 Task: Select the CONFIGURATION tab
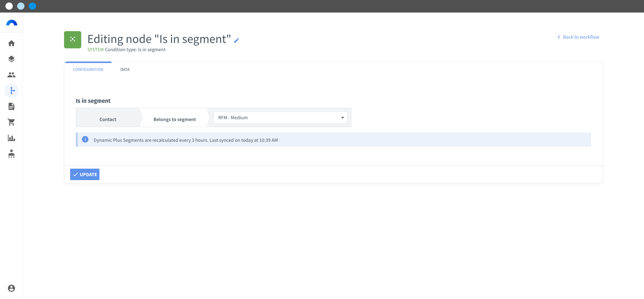pos(88,69)
